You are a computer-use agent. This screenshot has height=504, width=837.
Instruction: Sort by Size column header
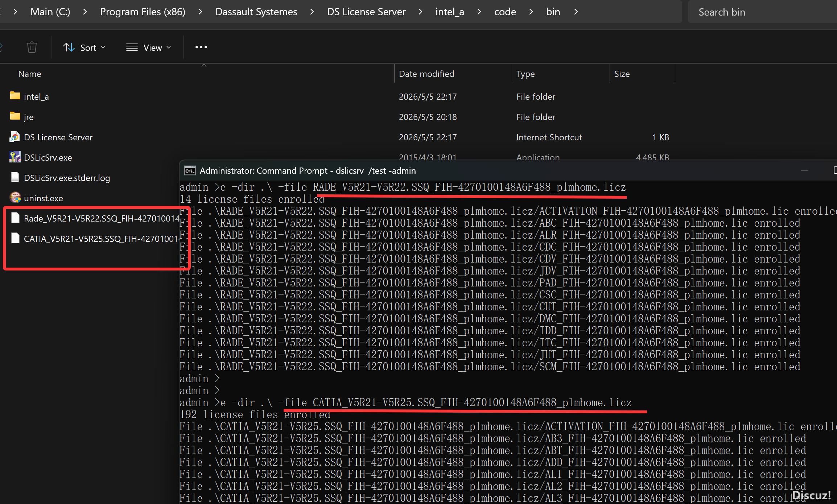[622, 74]
